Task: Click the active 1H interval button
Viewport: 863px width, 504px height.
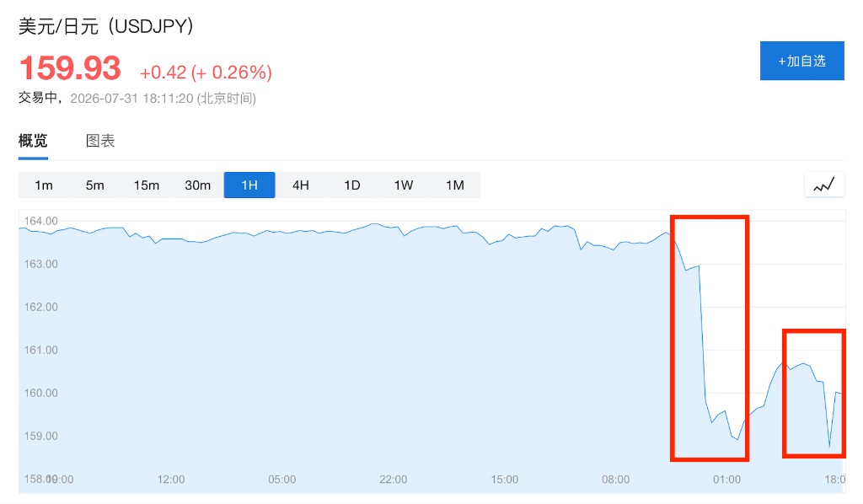Action: pyautogui.click(x=249, y=185)
